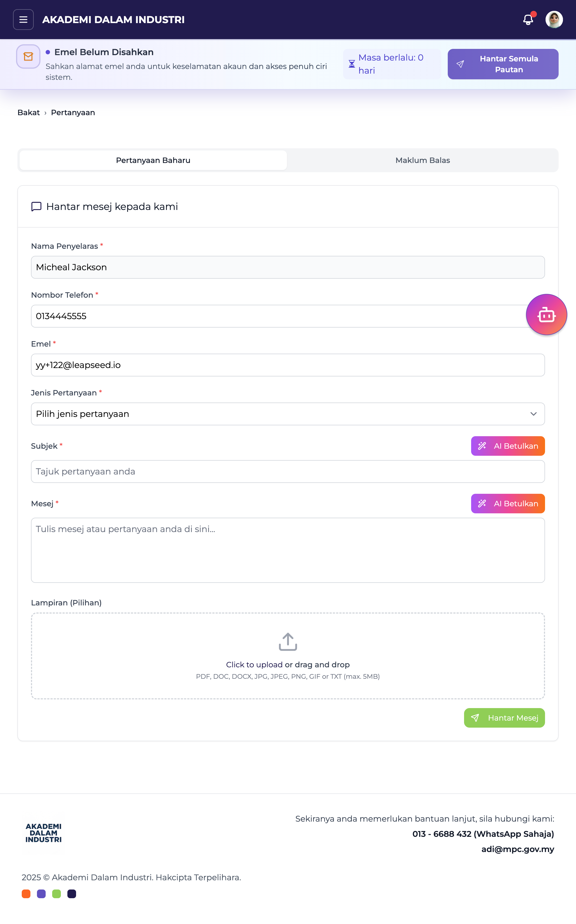Click the hourglass icon beside Masa berlalu
Image resolution: width=576 pixels, height=924 pixels.
pos(352,64)
